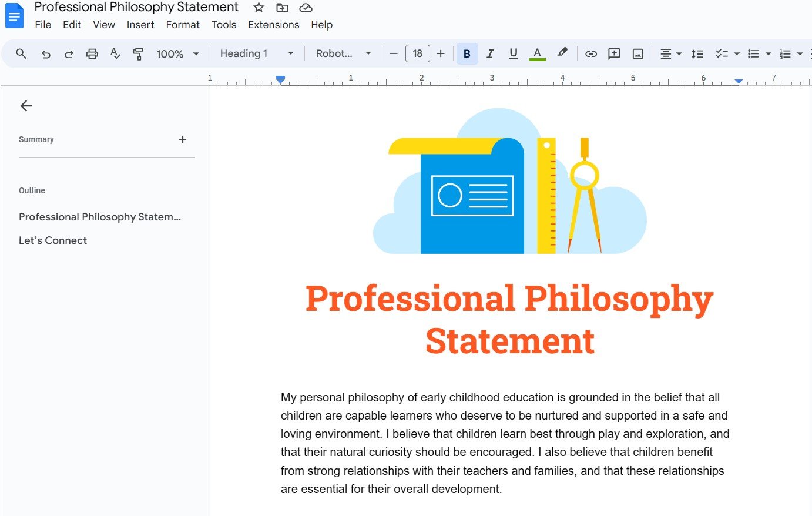Toggle italic formatting

pyautogui.click(x=490, y=53)
